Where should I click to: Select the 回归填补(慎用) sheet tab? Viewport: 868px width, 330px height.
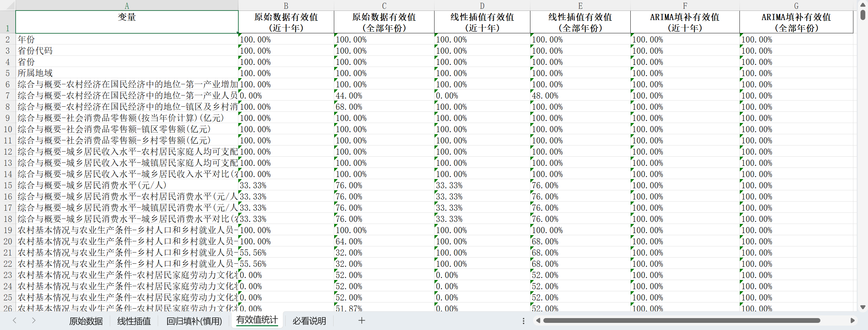194,321
